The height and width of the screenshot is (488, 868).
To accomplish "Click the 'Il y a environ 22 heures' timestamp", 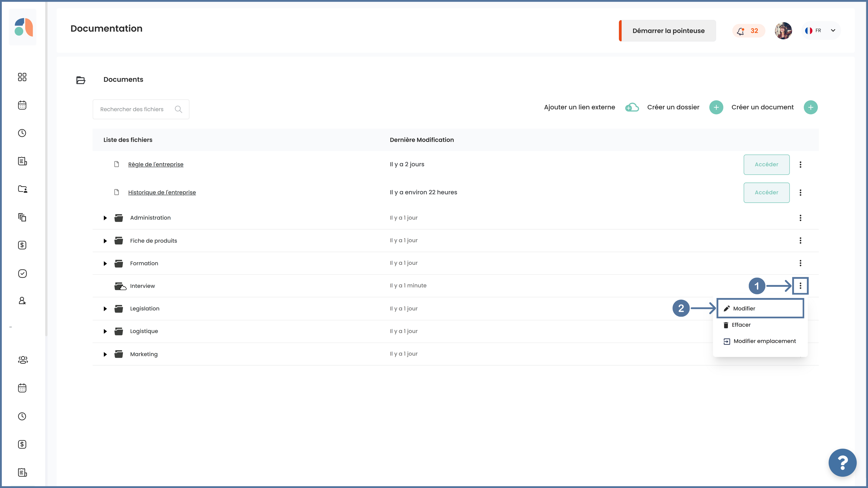I will click(x=424, y=192).
